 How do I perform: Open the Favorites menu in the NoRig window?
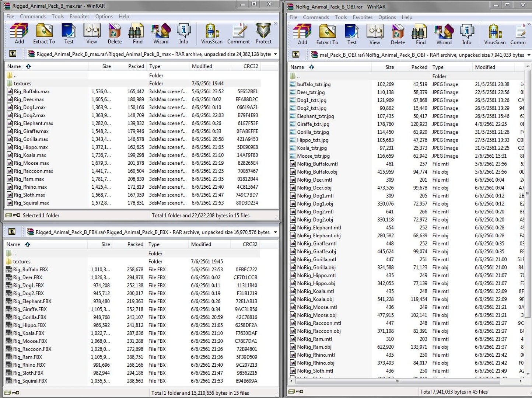(363, 17)
